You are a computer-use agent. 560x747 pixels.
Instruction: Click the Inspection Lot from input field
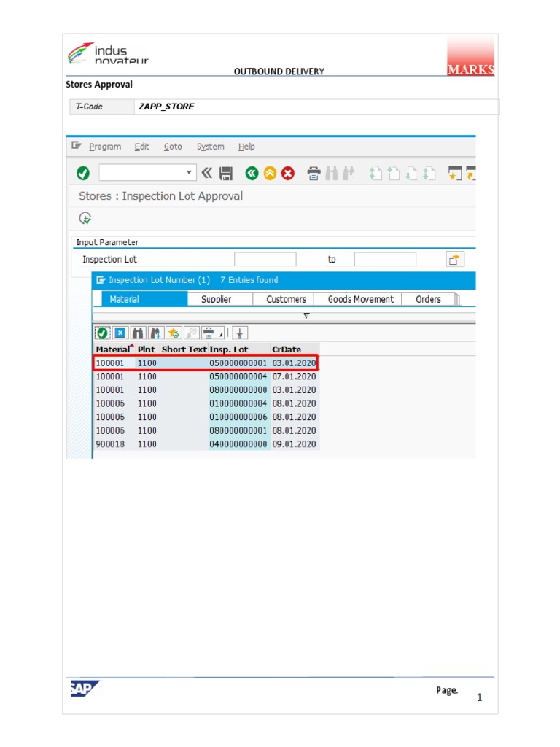[x=265, y=260]
